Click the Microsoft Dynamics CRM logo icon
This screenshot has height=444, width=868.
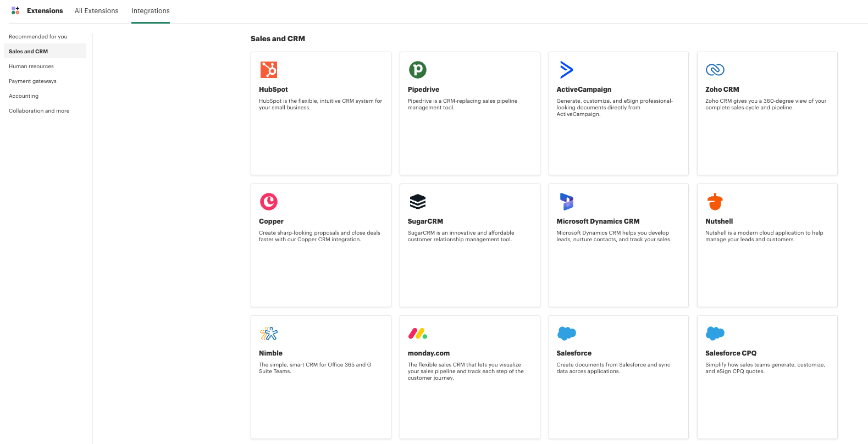click(x=566, y=202)
